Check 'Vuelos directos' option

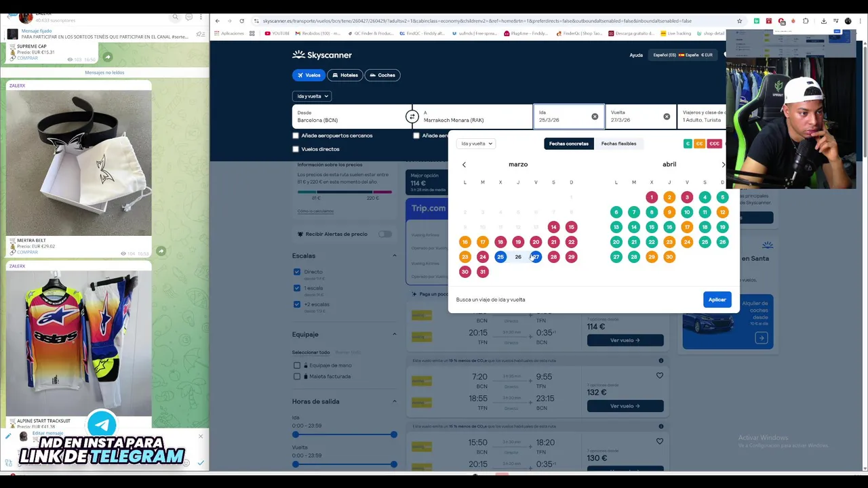point(296,149)
